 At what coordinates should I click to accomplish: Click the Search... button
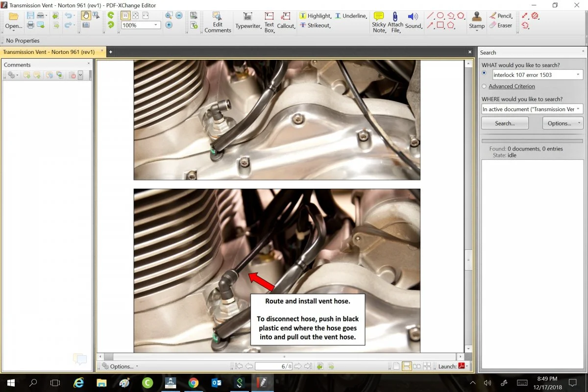[x=505, y=123]
